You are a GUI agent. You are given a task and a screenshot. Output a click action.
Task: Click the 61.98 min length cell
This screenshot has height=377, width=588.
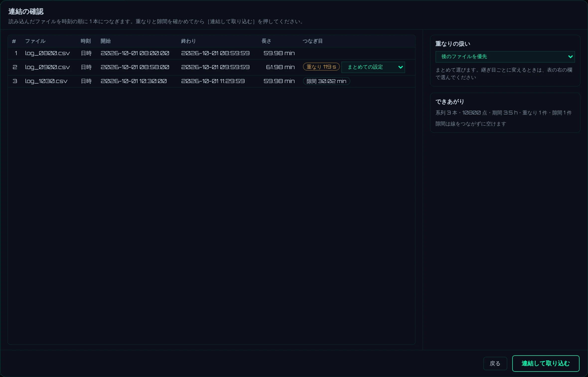pyautogui.click(x=280, y=67)
